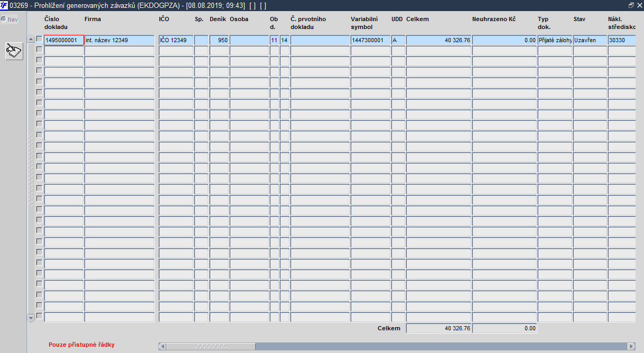644x353 pixels.
Task: Click the UDD value A
Action: [398, 40]
